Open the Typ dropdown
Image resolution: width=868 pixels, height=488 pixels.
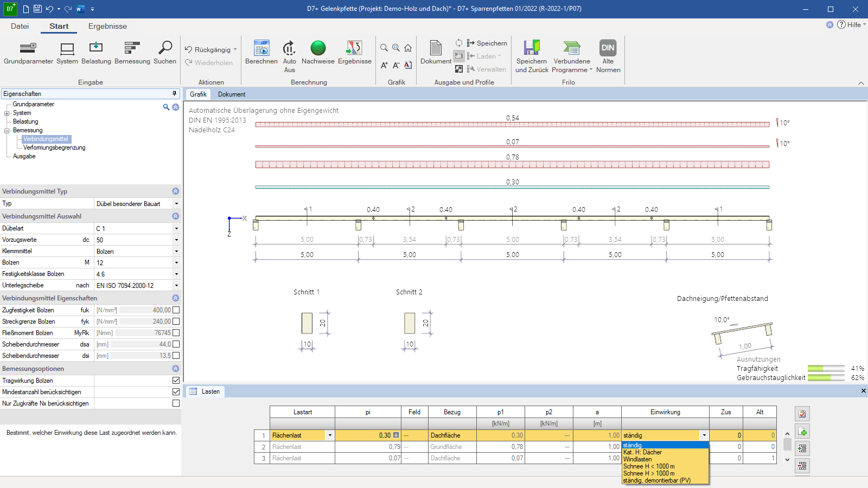176,204
